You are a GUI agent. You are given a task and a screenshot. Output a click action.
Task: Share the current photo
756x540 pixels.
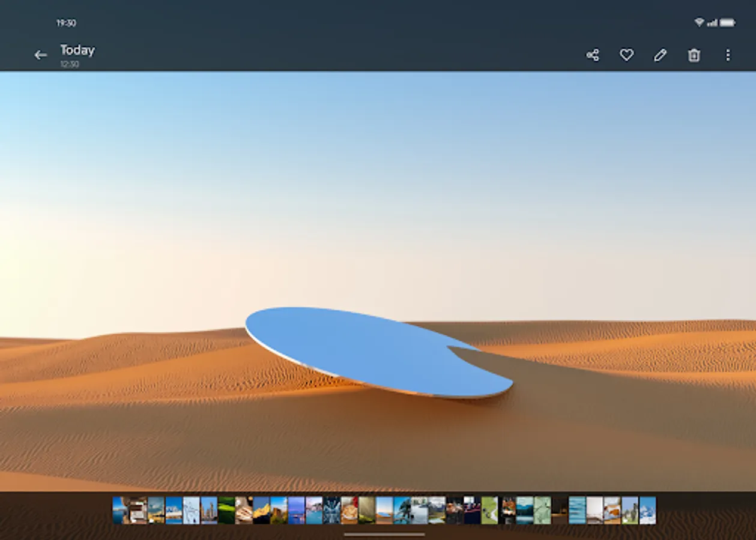pyautogui.click(x=592, y=55)
